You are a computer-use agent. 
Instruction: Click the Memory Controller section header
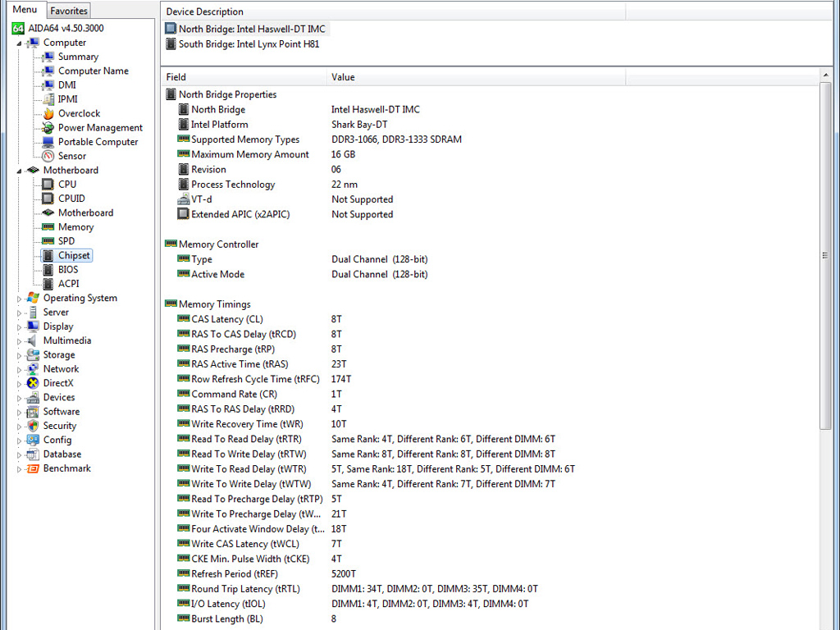coord(212,244)
